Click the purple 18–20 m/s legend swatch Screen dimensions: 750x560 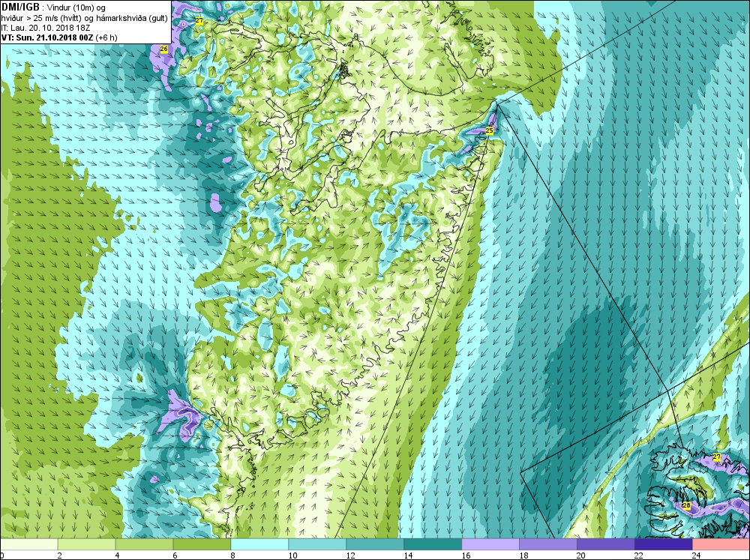[548, 545]
